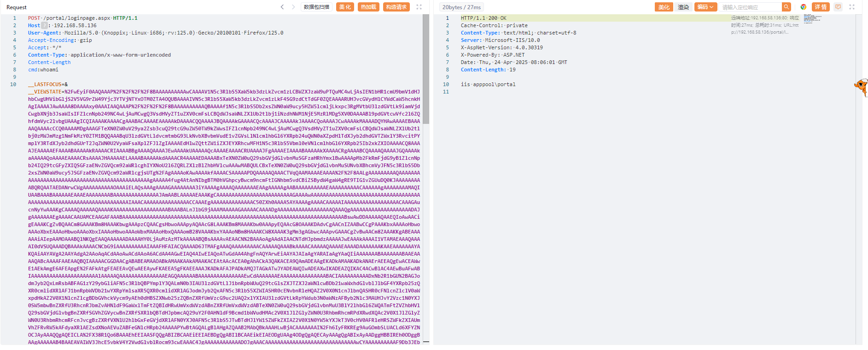Click the __VIEWSTATE parameter name
868x350 pixels.
click(45, 92)
